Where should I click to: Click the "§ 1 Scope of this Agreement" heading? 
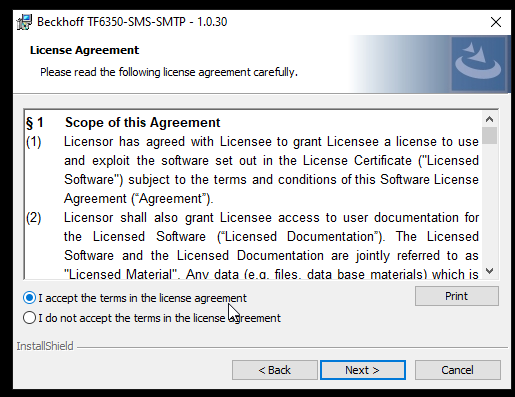(x=123, y=122)
